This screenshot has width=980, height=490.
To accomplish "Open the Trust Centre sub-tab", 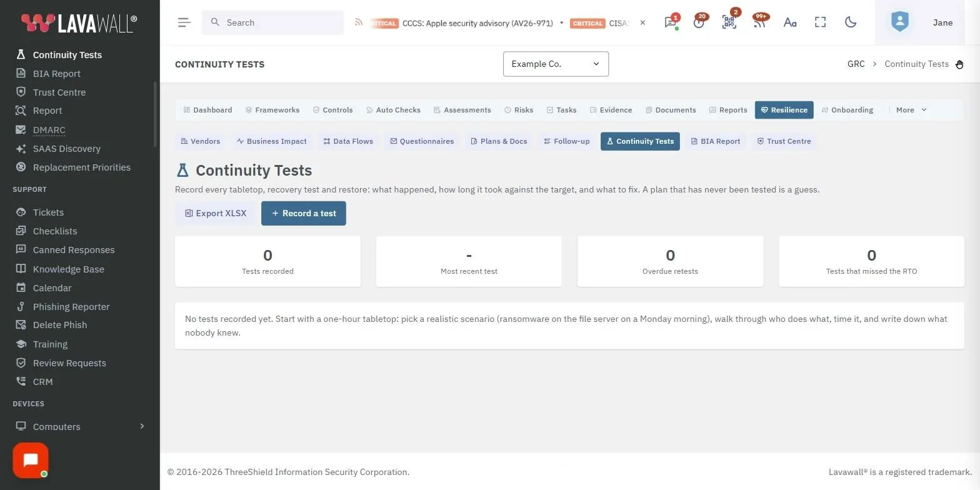I will (784, 141).
